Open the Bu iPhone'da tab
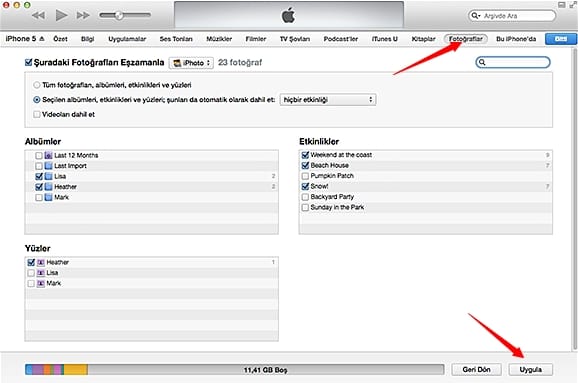578x383 pixels. [516, 39]
